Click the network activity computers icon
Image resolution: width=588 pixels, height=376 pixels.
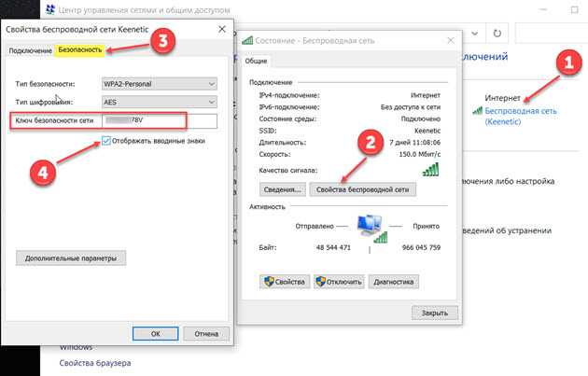pos(371,228)
